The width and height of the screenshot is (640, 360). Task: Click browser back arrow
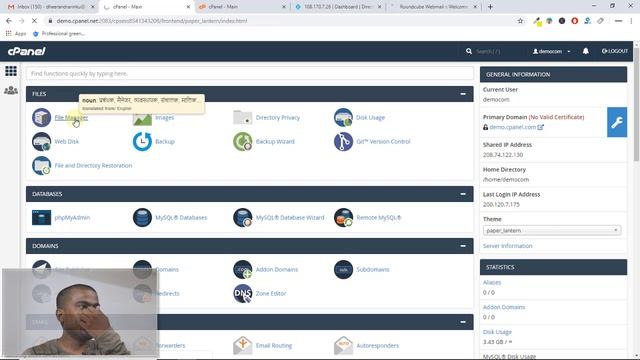(9, 21)
